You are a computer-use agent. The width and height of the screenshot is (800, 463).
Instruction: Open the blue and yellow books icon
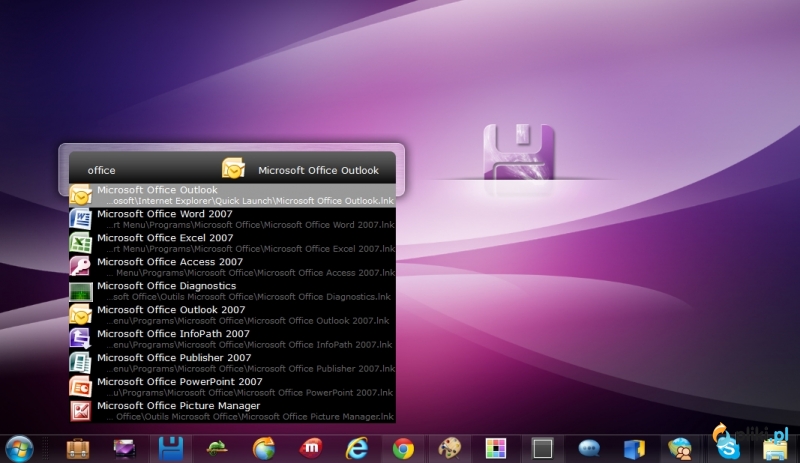[635, 449]
